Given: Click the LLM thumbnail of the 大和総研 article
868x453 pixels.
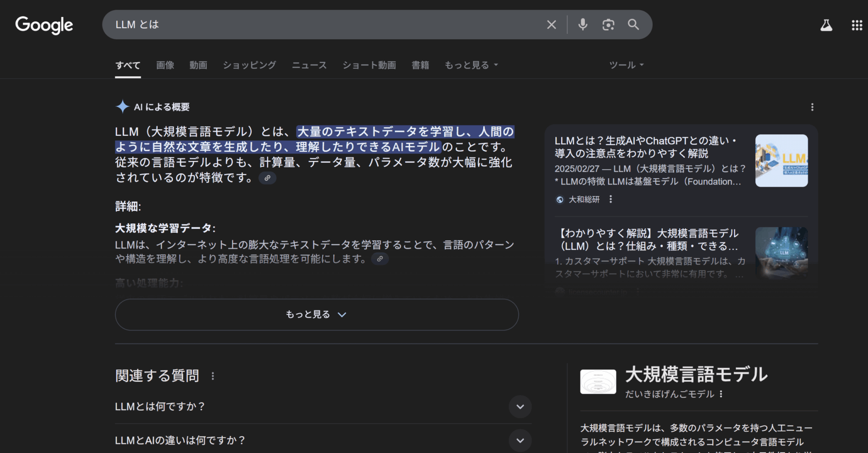Looking at the screenshot, I should pyautogui.click(x=782, y=160).
